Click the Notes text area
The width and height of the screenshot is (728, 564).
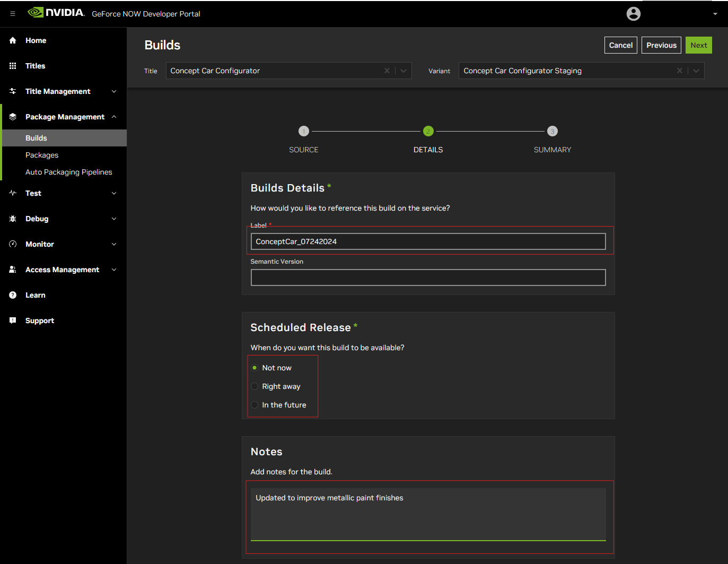(x=428, y=515)
